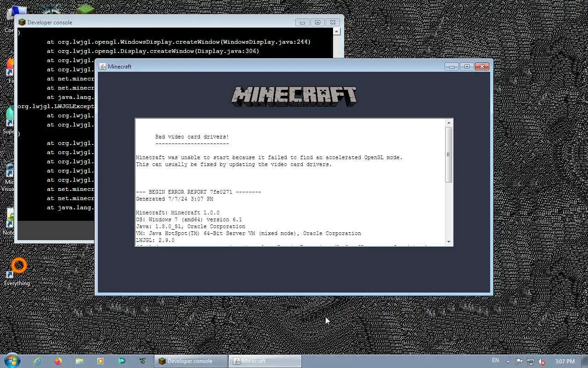Click the Show desktop strip
This screenshot has height=368, width=588.
(584, 361)
